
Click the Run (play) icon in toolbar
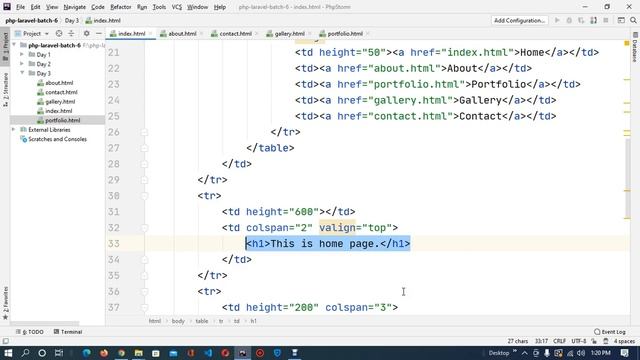point(557,20)
